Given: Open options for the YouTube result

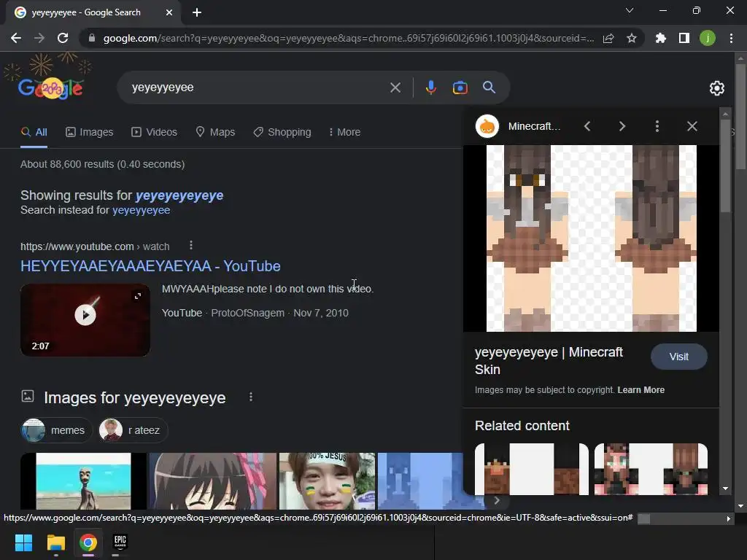Looking at the screenshot, I should 191,245.
